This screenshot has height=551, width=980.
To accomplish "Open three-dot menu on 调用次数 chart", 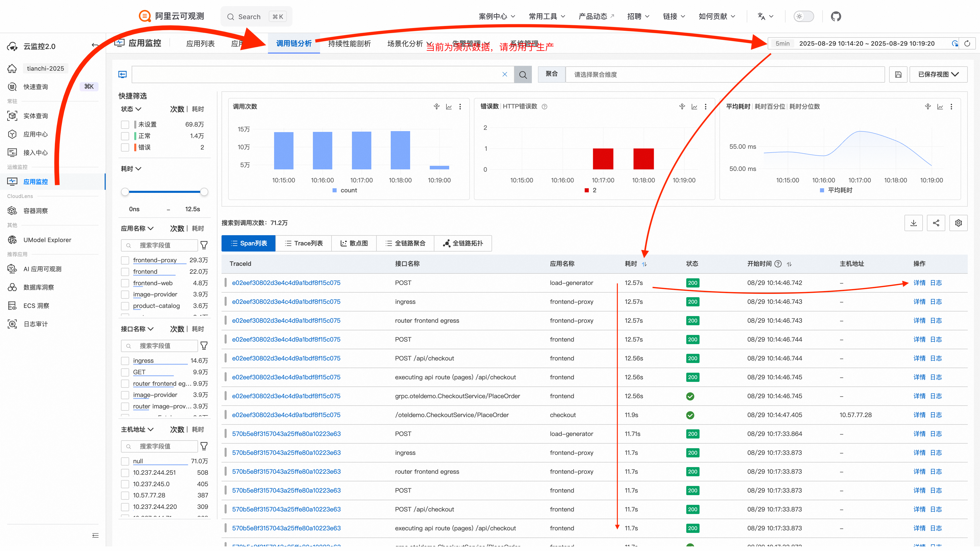I will (x=460, y=107).
